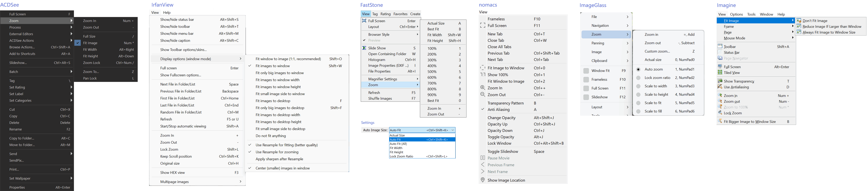Expand IrfanView Multipage images submenu arrow
This screenshot has width=868, height=191.
(240, 182)
